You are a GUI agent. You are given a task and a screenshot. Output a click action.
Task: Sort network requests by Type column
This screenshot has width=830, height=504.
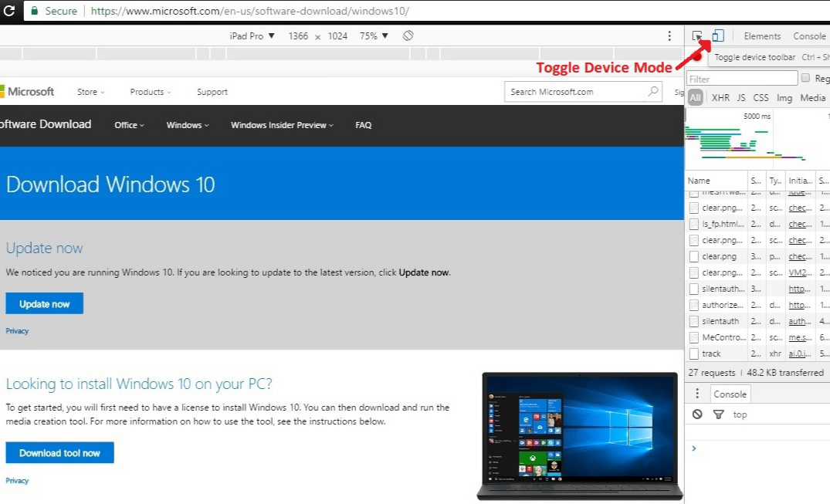tap(775, 181)
